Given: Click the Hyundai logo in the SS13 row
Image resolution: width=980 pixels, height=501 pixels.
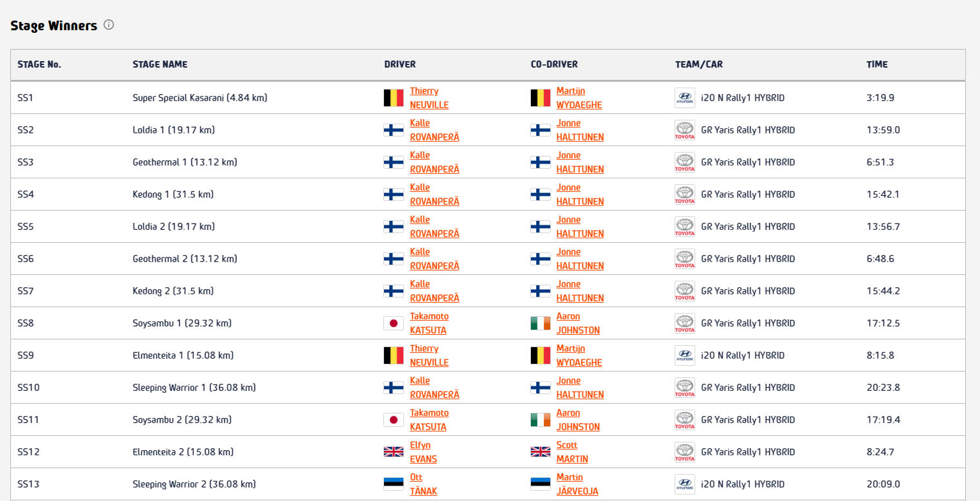Looking at the screenshot, I should tap(684, 484).
